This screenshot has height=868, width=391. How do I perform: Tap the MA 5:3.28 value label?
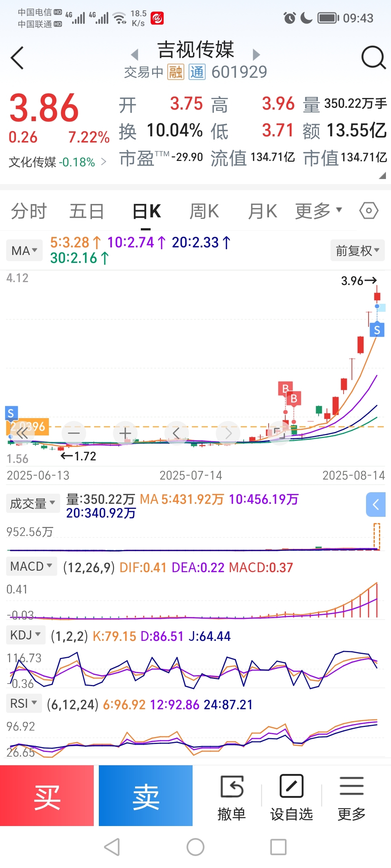coord(76,242)
